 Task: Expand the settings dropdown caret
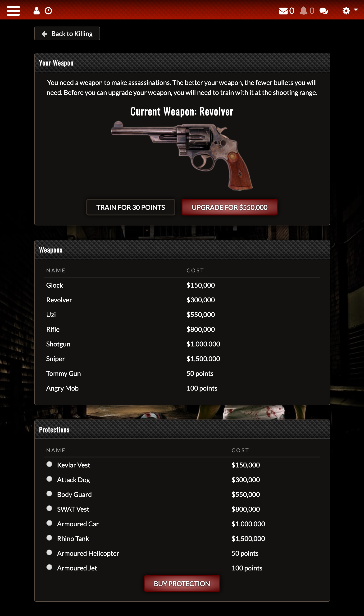[x=356, y=10]
